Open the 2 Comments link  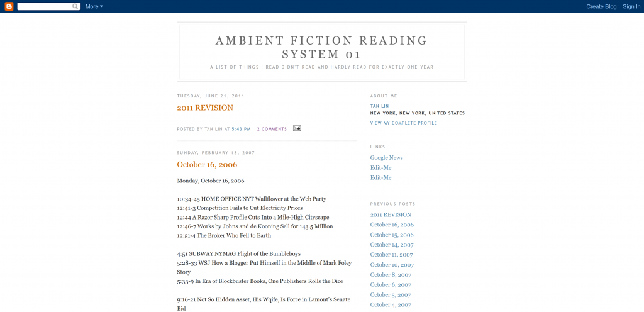tap(272, 129)
